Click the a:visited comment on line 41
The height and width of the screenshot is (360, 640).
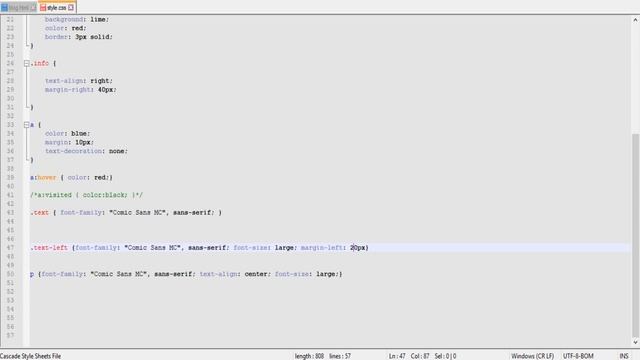[x=87, y=195]
